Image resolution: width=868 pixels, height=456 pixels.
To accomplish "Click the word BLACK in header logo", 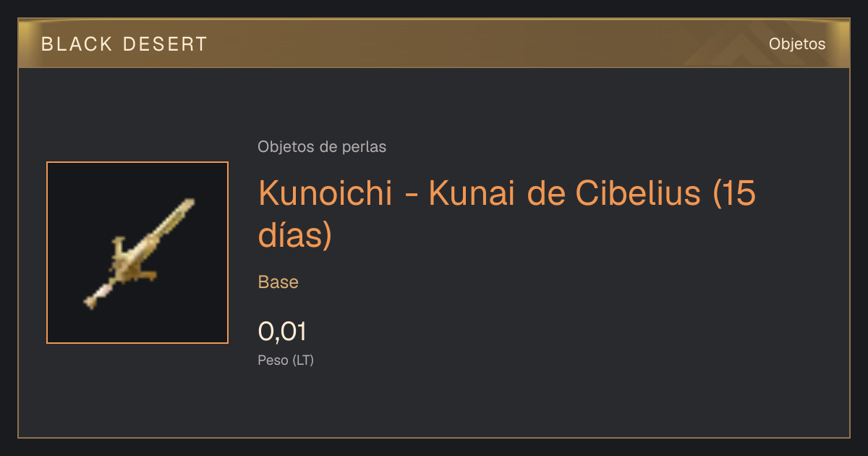I will pyautogui.click(x=77, y=44).
